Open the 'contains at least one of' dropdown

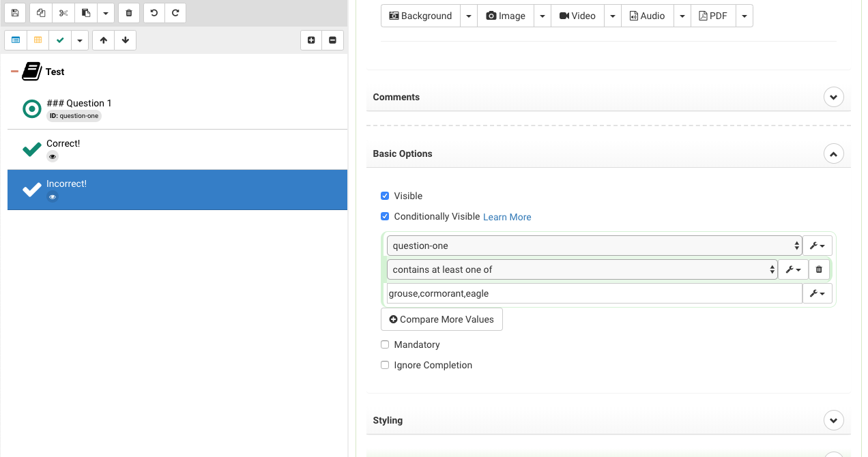point(581,269)
